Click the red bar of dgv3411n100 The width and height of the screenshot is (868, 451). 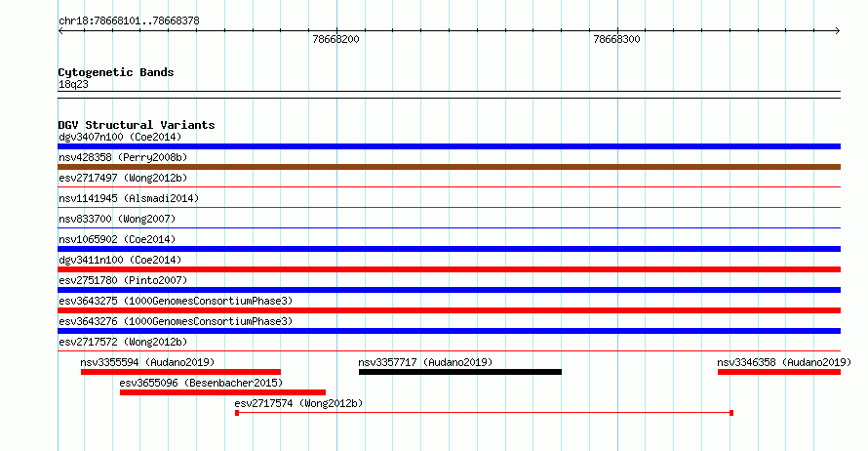[x=449, y=269]
